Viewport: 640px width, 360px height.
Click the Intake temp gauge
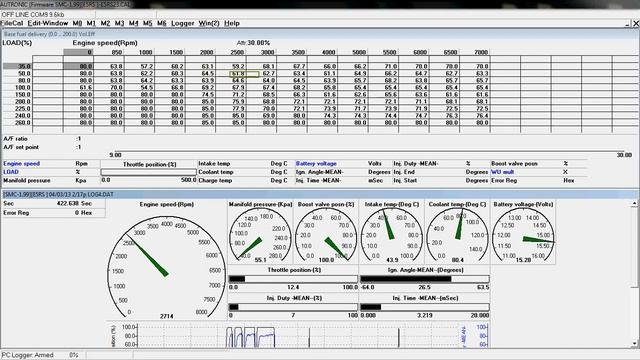pyautogui.click(x=392, y=236)
